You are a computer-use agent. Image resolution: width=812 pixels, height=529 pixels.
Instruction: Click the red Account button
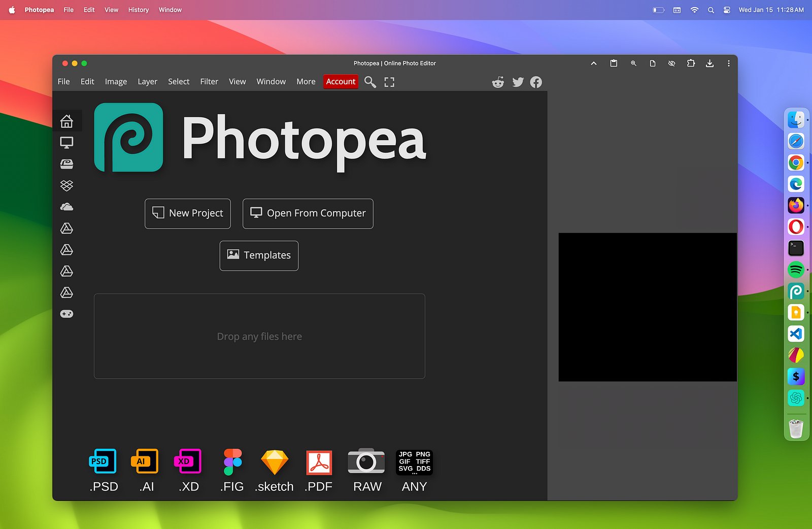tap(341, 82)
